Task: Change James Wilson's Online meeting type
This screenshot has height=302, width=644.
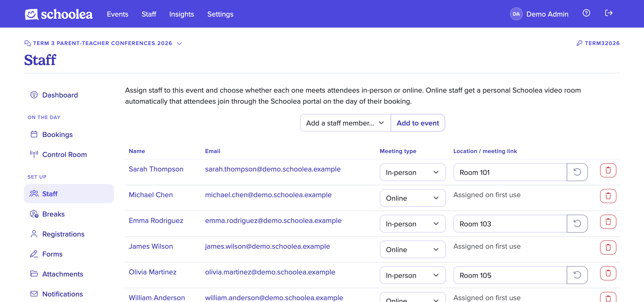Action: click(x=412, y=249)
